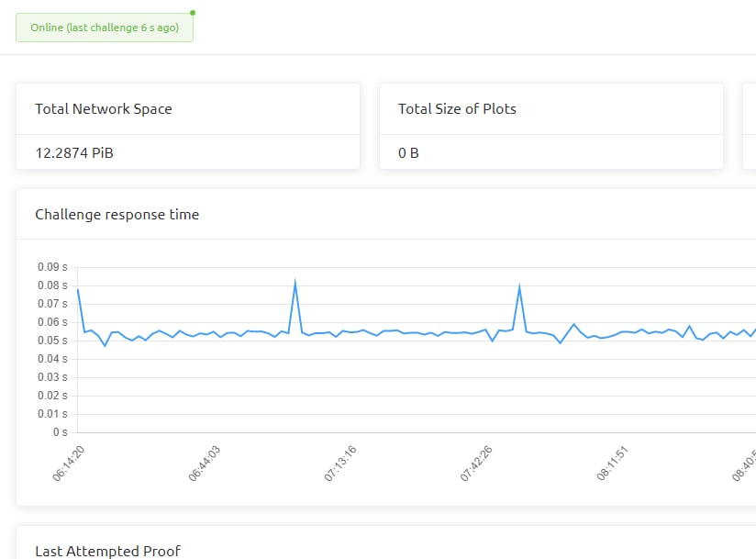Select the Total Size of Plots heading
The width and height of the screenshot is (756, 559).
(457, 108)
